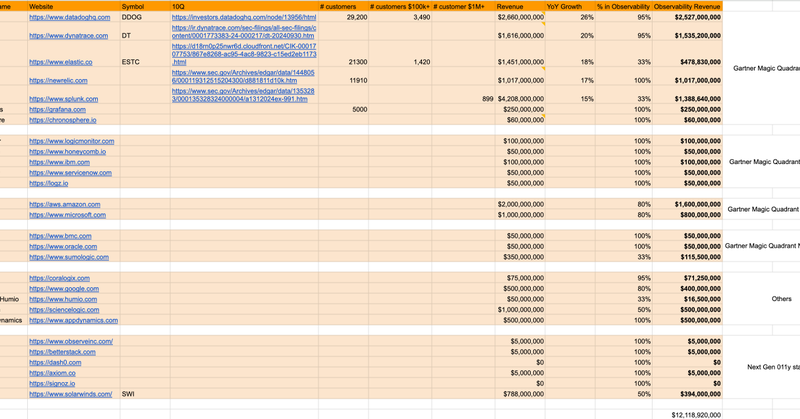The image size is (800, 419).
Task: Open the aws.amazon.com website link
Action: 65,205
